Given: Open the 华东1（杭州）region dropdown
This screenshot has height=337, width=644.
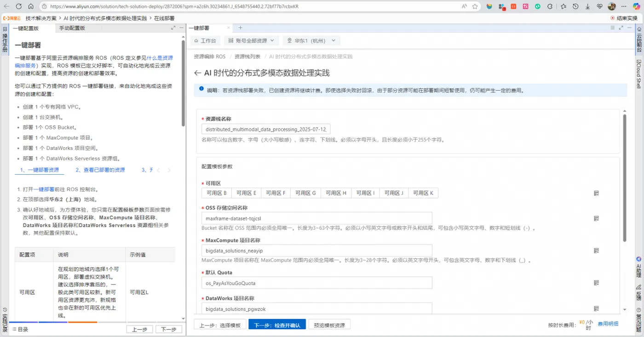Looking at the screenshot, I should [x=311, y=40].
